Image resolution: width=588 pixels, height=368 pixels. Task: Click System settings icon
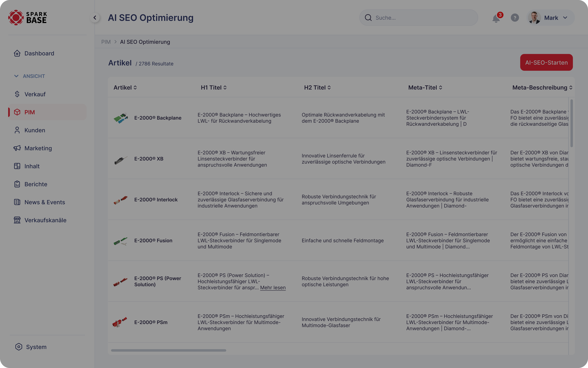pos(19,347)
